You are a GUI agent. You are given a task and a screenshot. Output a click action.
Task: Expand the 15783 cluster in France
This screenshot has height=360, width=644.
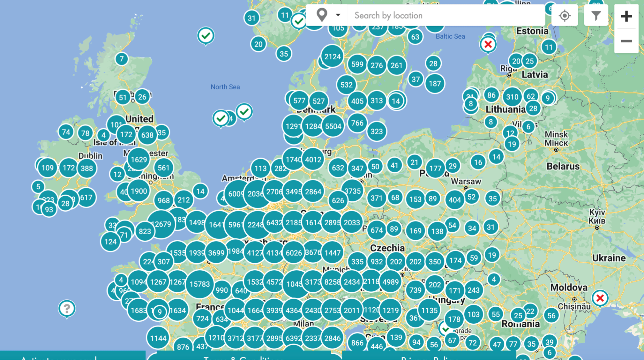pyautogui.click(x=199, y=284)
